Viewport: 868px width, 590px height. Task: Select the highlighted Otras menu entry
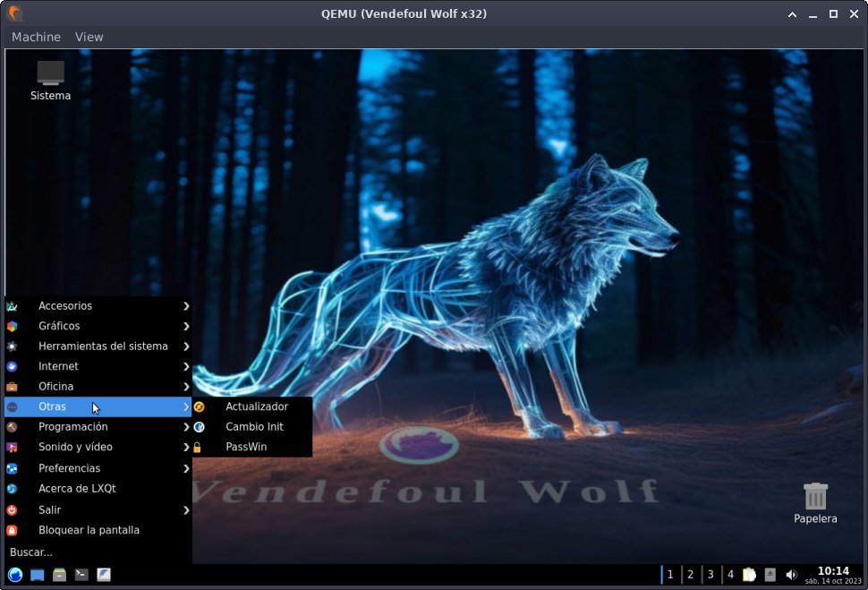click(98, 406)
